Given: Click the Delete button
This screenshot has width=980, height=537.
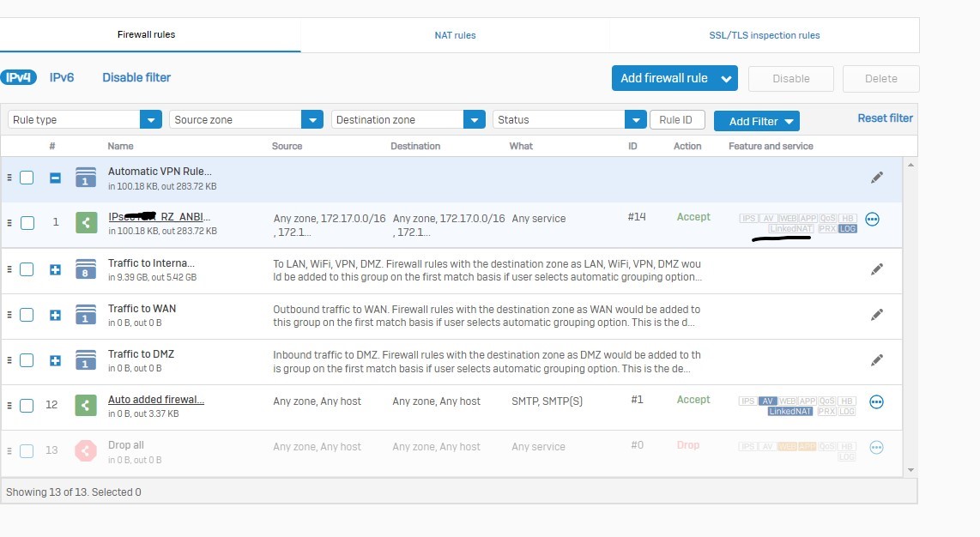Looking at the screenshot, I should [x=880, y=79].
